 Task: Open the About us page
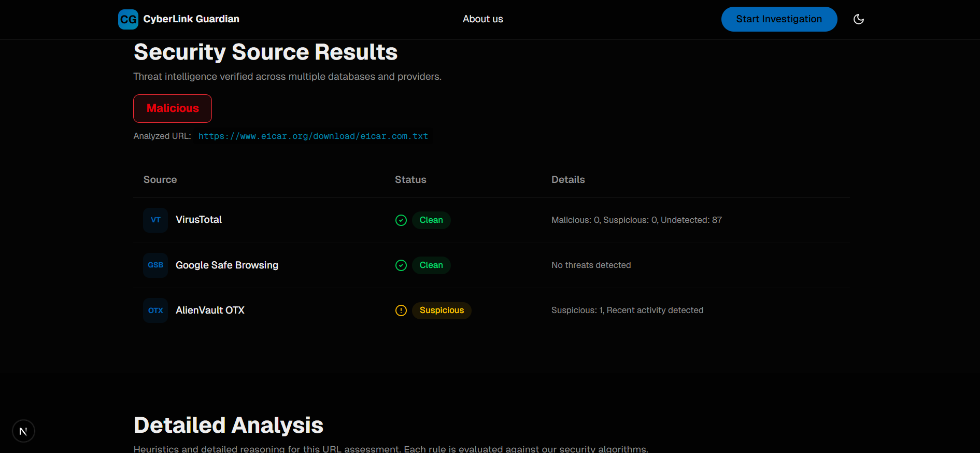pos(483,19)
